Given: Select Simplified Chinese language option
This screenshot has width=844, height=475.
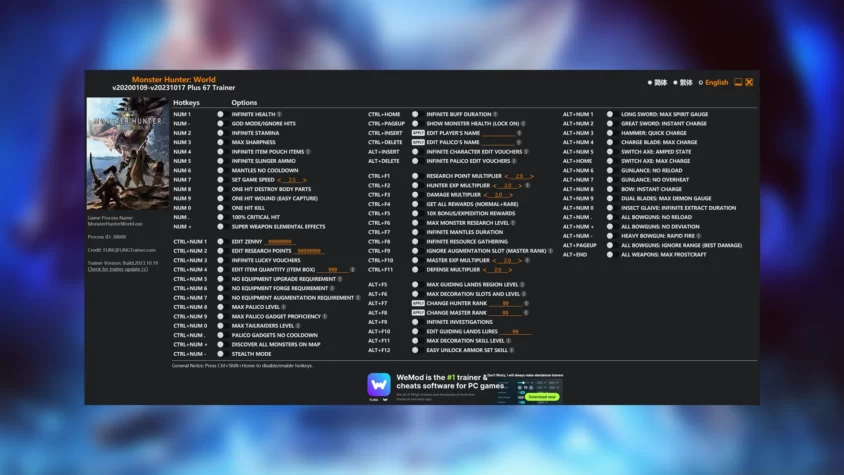Looking at the screenshot, I should click(657, 83).
